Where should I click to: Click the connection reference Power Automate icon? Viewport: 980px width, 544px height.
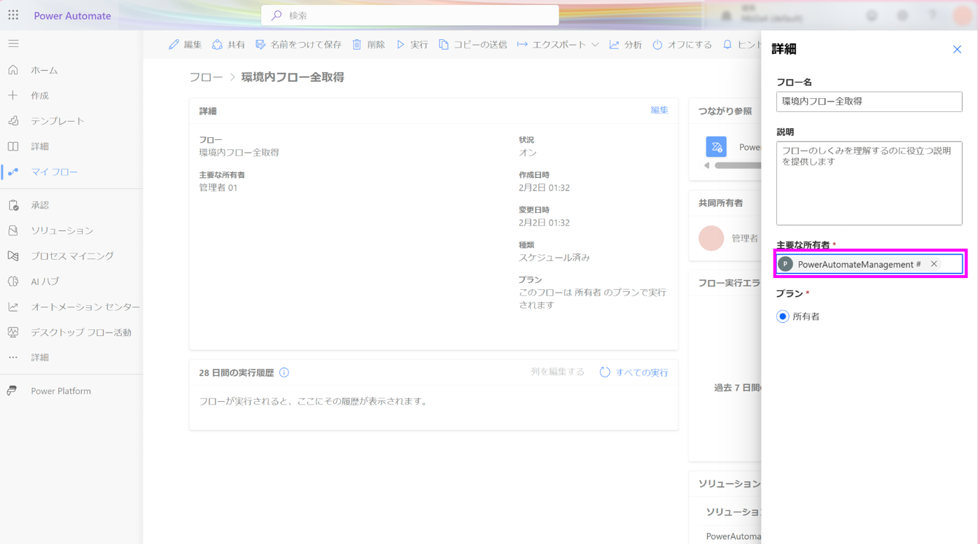coord(716,147)
